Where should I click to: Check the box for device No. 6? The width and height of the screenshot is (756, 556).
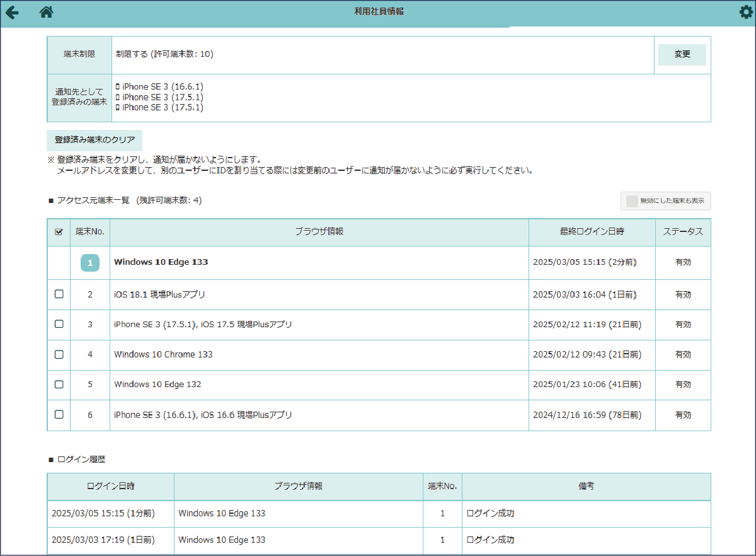pyautogui.click(x=59, y=415)
